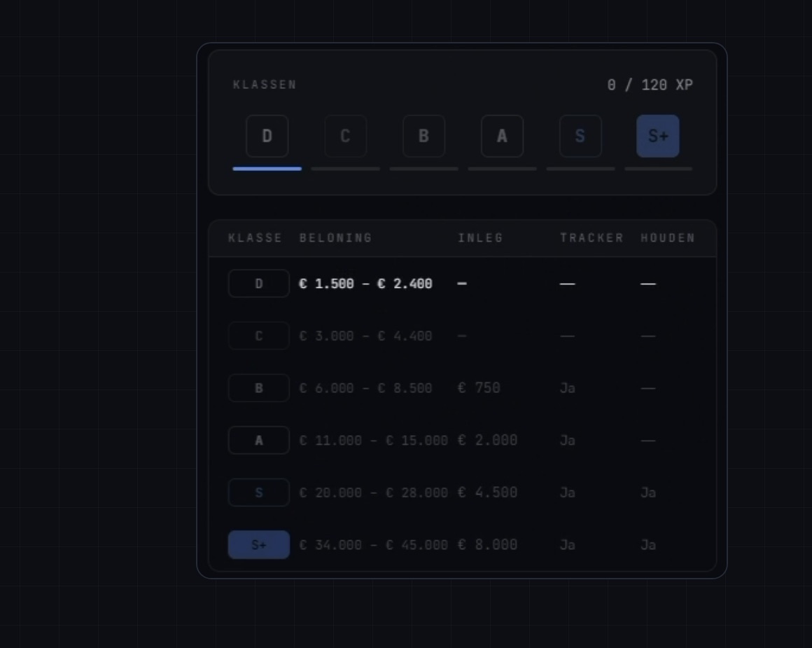Click the KLASSE column header
Viewport: 812px width, 648px height.
255,238
